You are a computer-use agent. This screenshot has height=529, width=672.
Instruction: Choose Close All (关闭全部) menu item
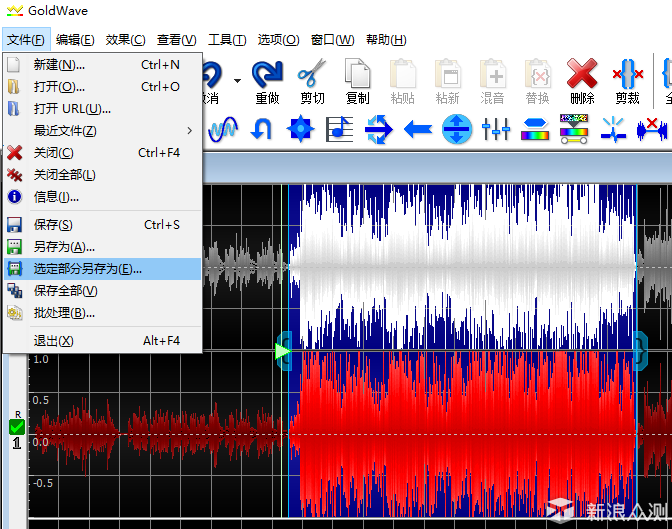point(102,174)
